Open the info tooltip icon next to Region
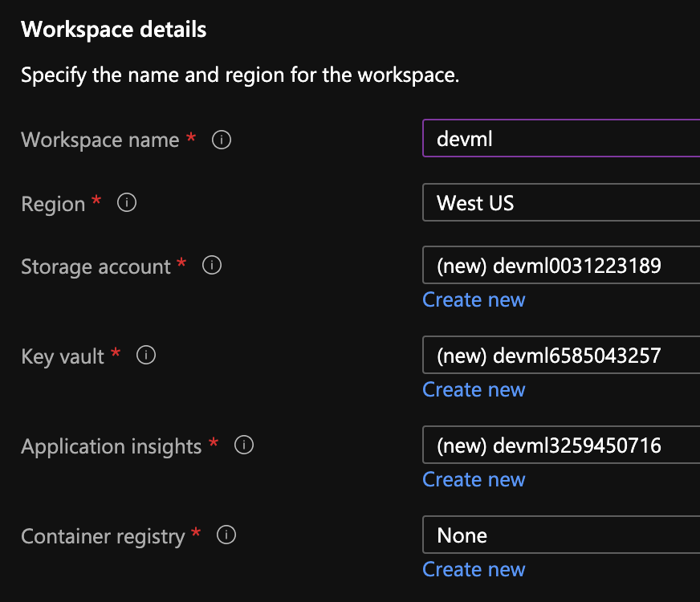 click(x=126, y=202)
